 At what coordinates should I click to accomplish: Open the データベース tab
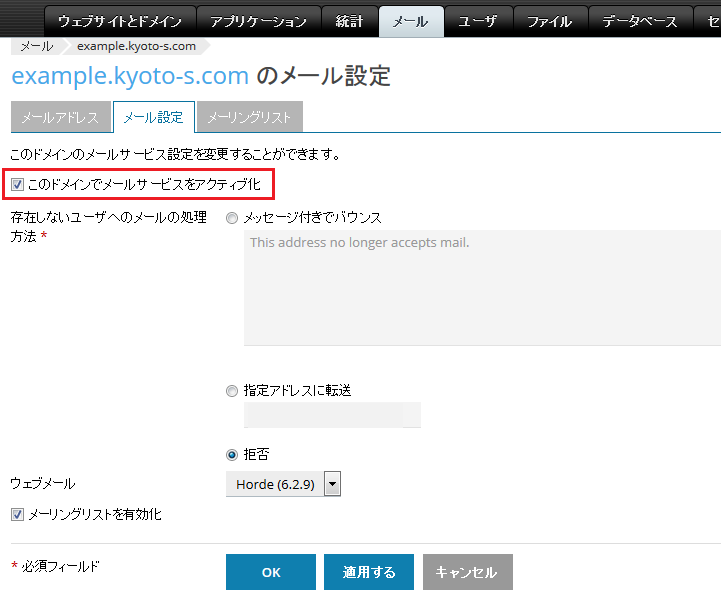(x=640, y=21)
